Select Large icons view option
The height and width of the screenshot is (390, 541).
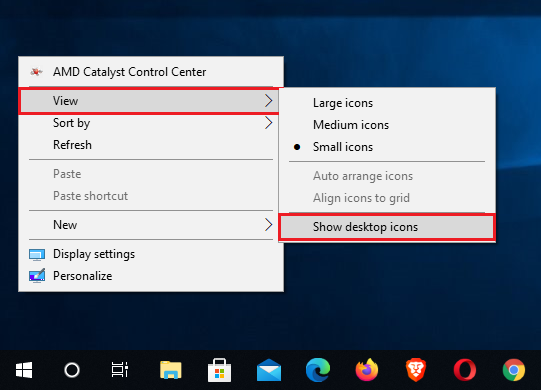point(387,103)
